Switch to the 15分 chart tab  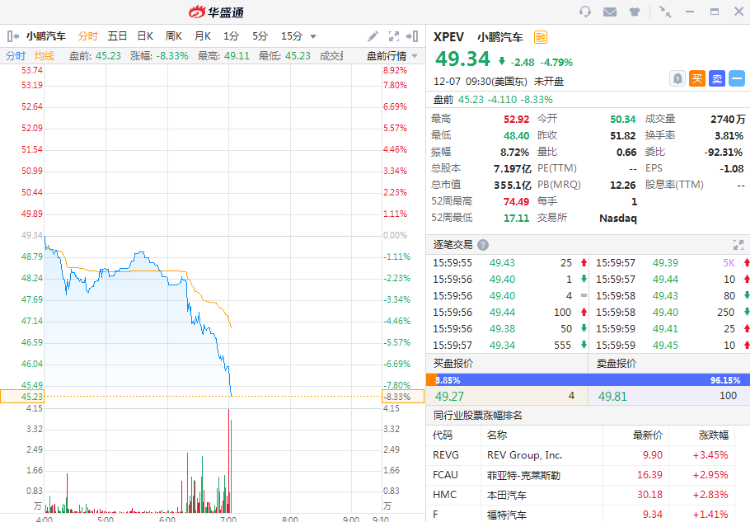(x=292, y=36)
